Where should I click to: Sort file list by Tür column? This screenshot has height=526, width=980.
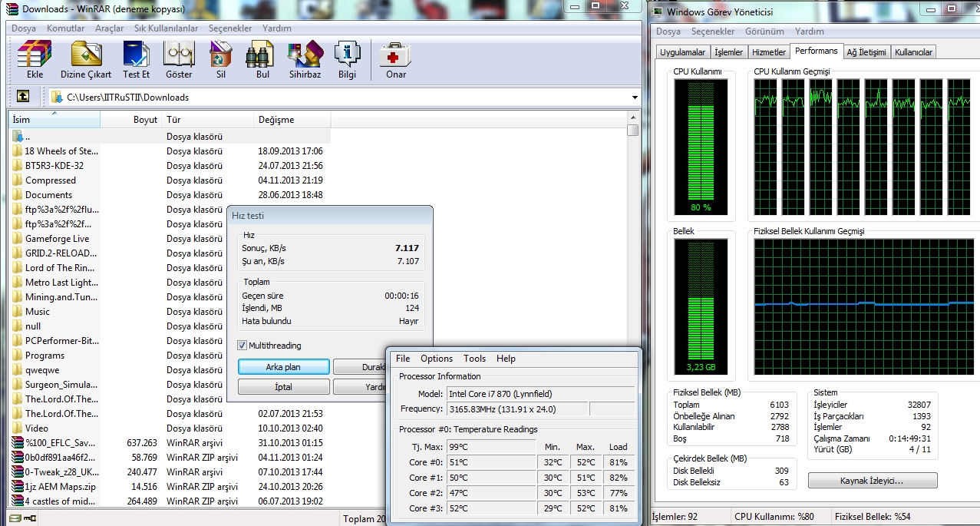point(207,120)
